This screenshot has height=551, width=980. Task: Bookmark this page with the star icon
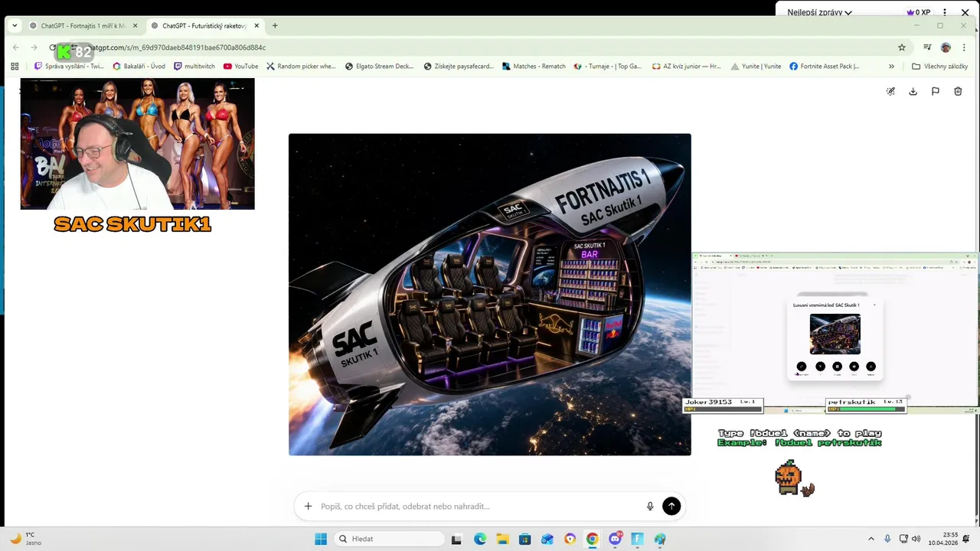click(902, 47)
